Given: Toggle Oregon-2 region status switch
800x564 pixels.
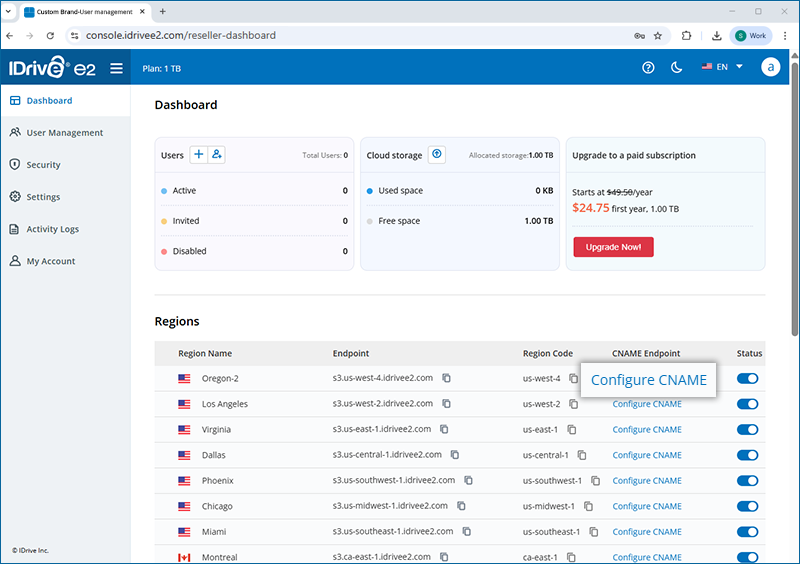Looking at the screenshot, I should coord(747,378).
